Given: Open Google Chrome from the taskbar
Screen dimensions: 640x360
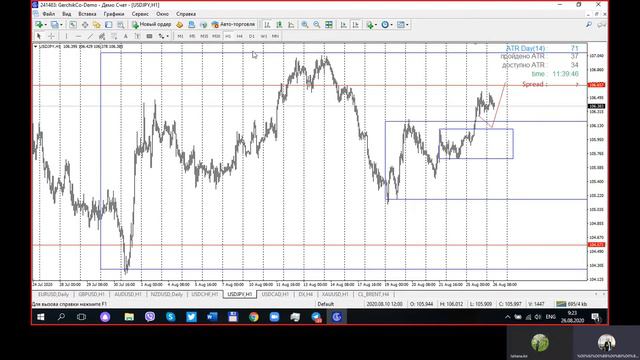Looking at the screenshot, I should [x=254, y=317].
